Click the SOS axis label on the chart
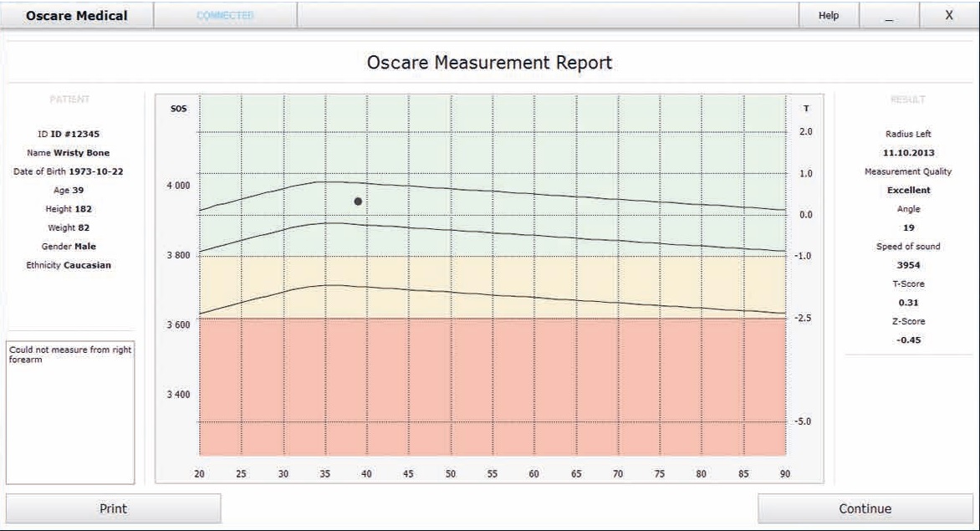980x531 pixels. (x=177, y=106)
